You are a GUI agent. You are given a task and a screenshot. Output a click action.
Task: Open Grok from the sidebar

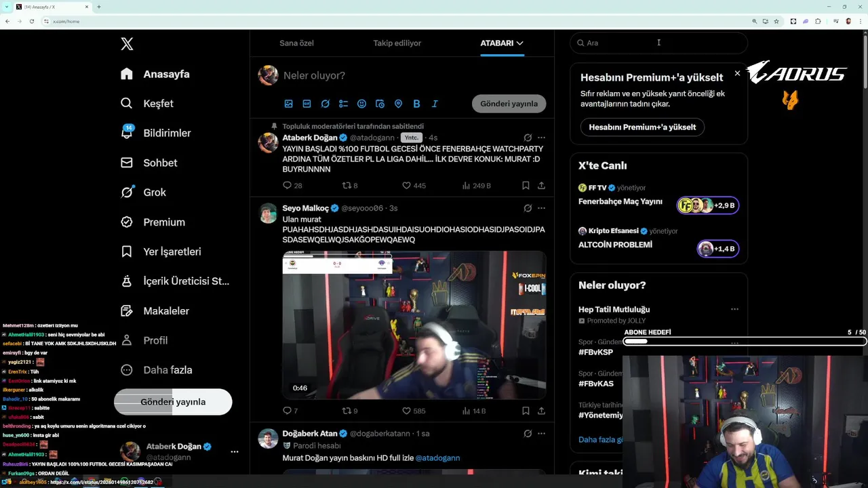pyautogui.click(x=143, y=192)
